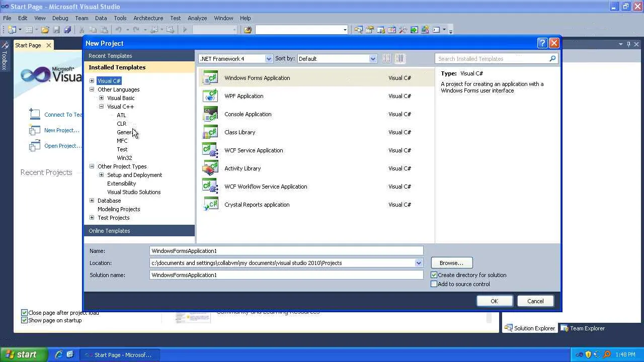644x362 pixels.
Task: Toggle Create directory for solution checkbox
Action: (x=434, y=275)
